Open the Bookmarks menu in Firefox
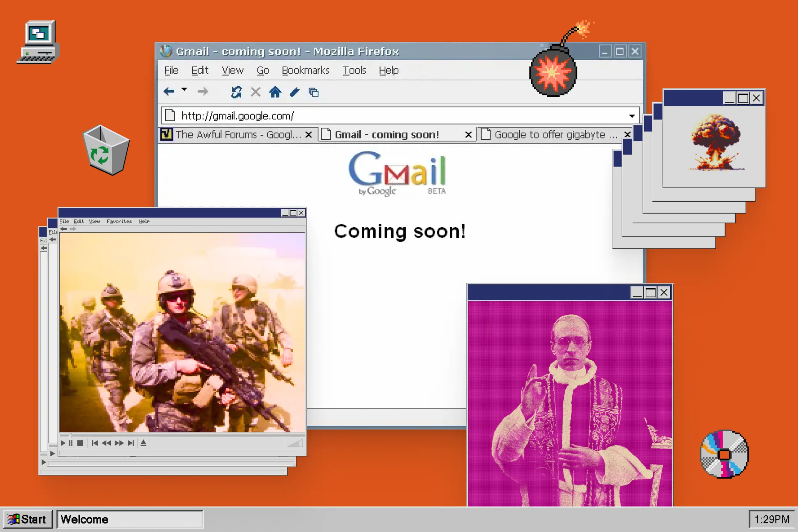Viewport: 798px width, 532px height. 305,70
